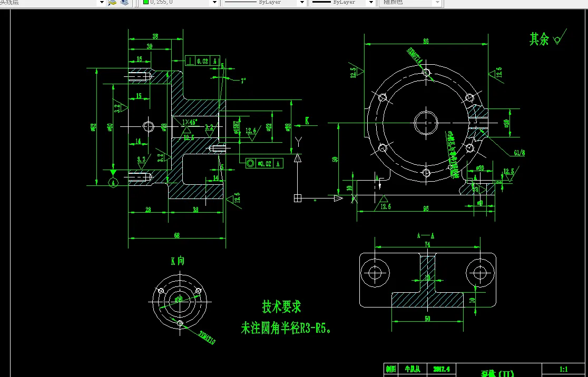
Task: Open the Color control dropdown showing 0,255,0
Action: [x=214, y=3]
